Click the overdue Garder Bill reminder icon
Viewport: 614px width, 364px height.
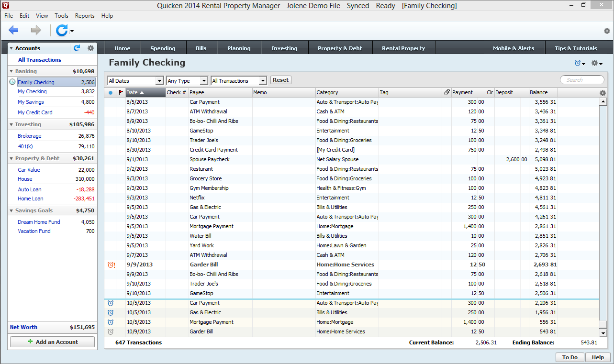111,265
